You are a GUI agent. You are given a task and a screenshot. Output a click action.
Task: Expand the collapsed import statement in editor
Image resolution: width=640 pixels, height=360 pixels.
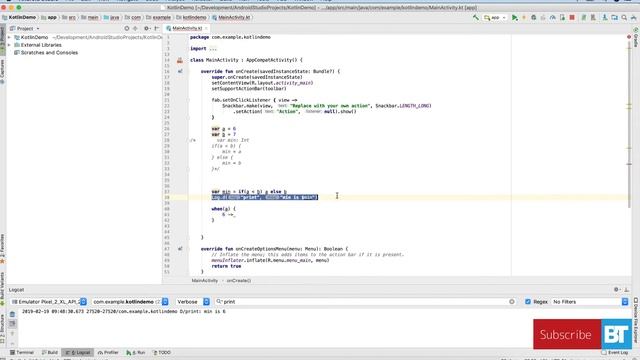[x=213, y=49]
